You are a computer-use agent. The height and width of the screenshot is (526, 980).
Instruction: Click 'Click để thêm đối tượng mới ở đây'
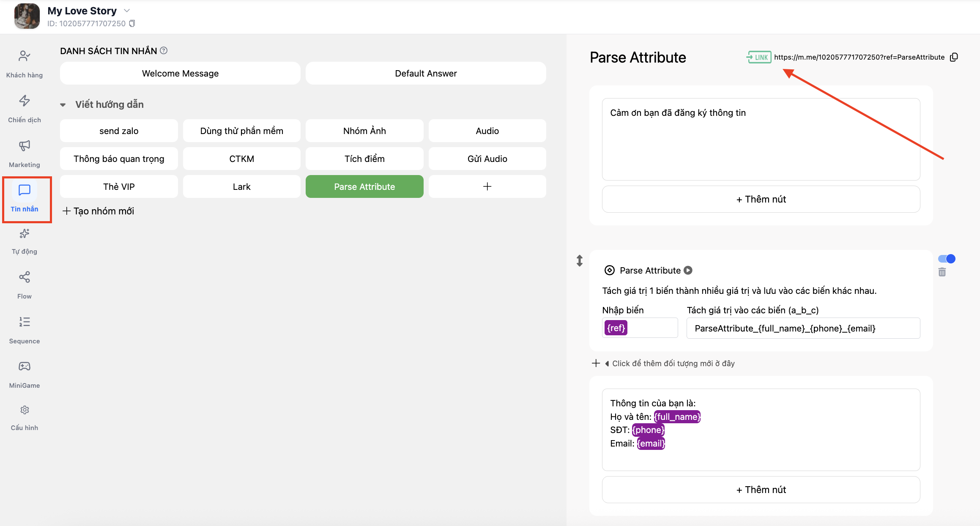pyautogui.click(x=673, y=363)
